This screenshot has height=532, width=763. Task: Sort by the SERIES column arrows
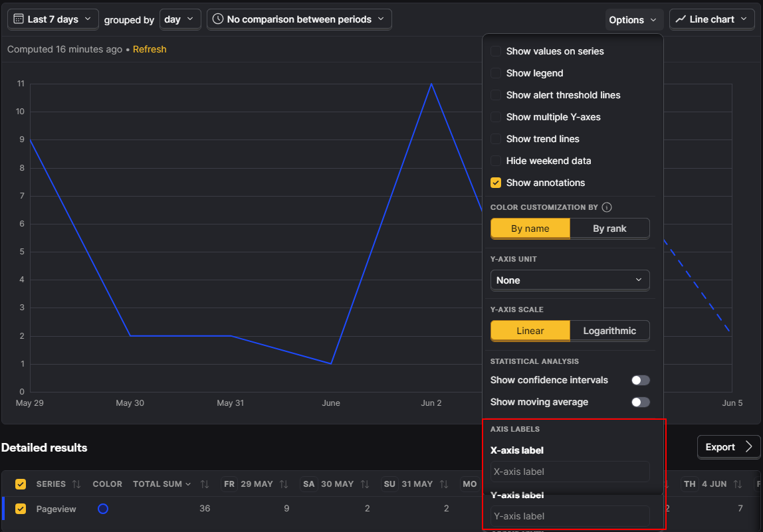pyautogui.click(x=76, y=484)
